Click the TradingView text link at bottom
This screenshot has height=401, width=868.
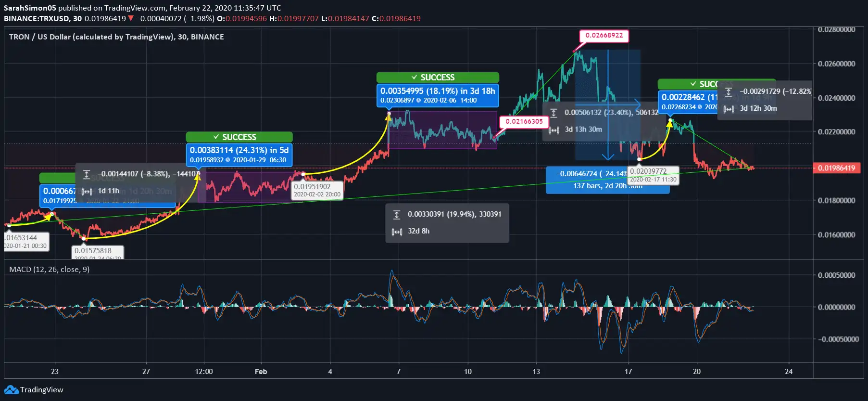[41, 390]
